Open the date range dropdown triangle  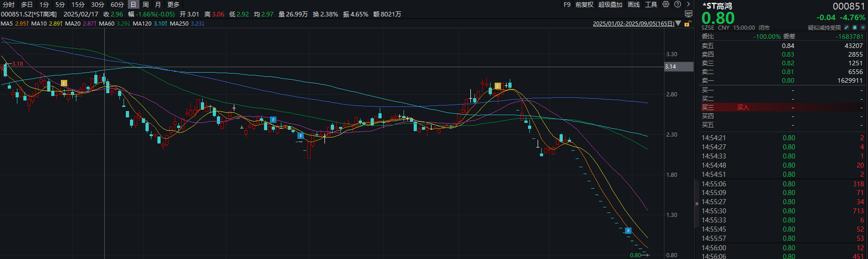pos(679,23)
